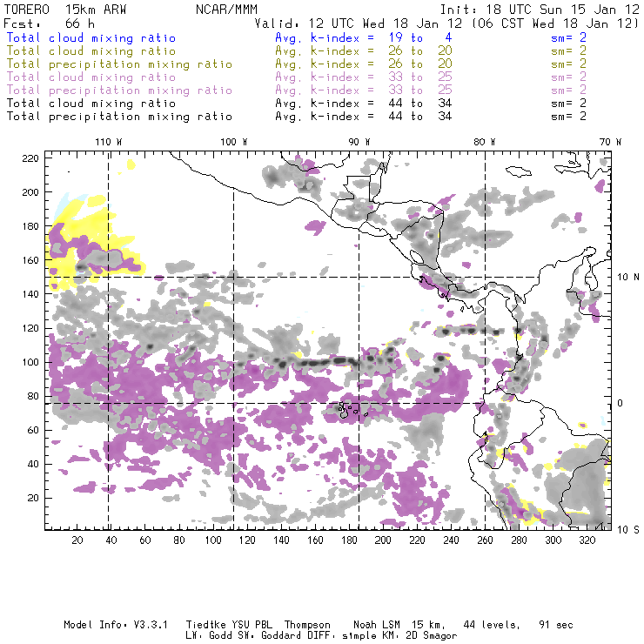The width and height of the screenshot is (644, 644).
Task: Click the "TORERO 15km ARW" title text
Action: click(x=65, y=10)
